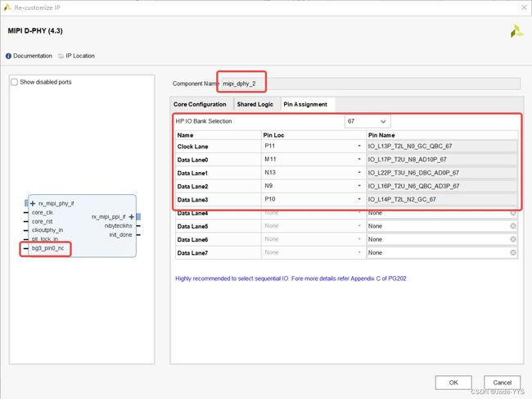Click the IO_L22P_T3U_N6_DBC_AD0P_67 pin name field

442,173
